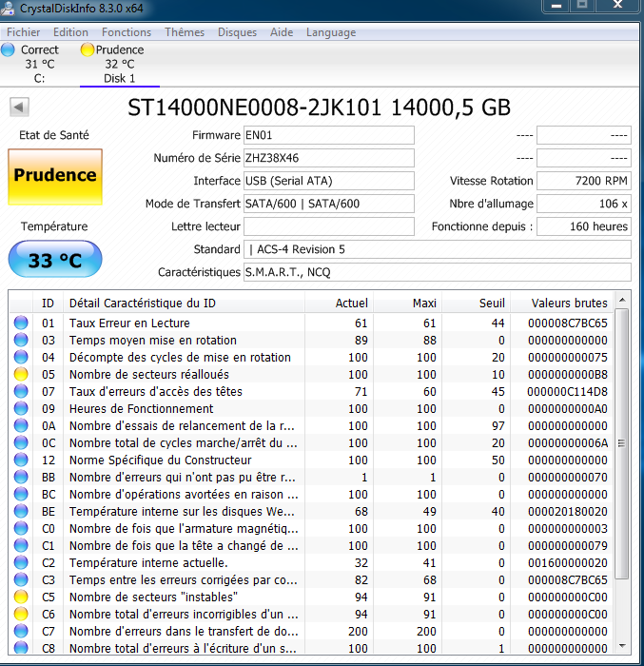This screenshot has width=644, height=666.
Task: Click the blue status orb for drive C:
Action: (x=9, y=49)
